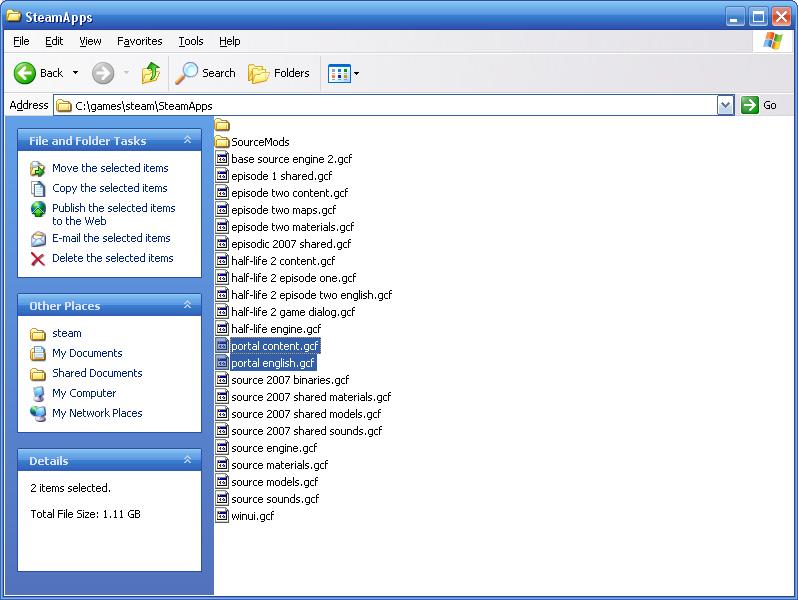
Task: Select half-life 2 content.gcf file icon
Action: click(222, 261)
